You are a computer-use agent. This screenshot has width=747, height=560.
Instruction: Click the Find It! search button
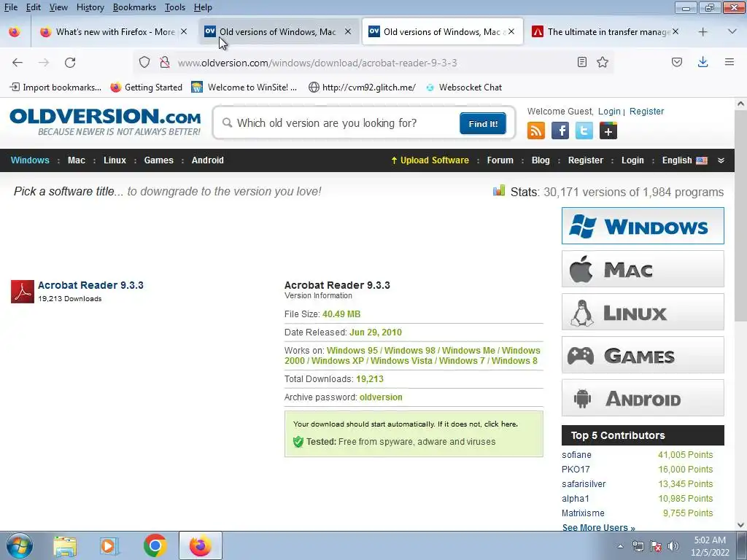tap(483, 124)
